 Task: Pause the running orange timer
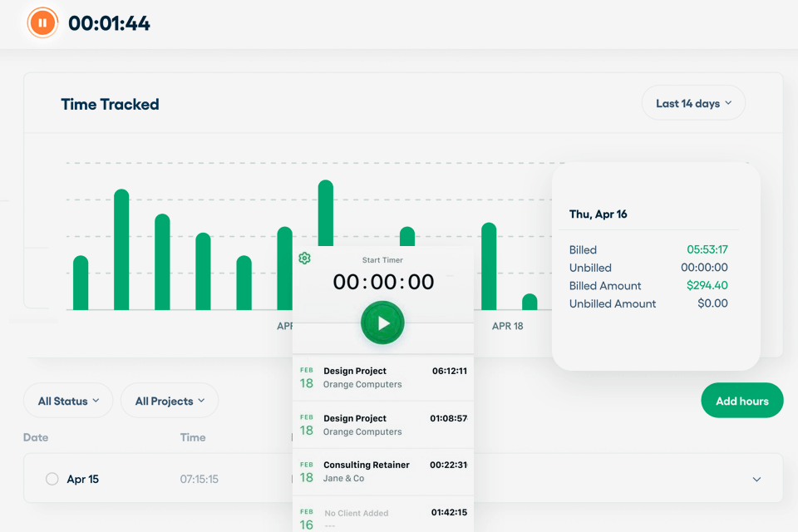click(x=42, y=23)
